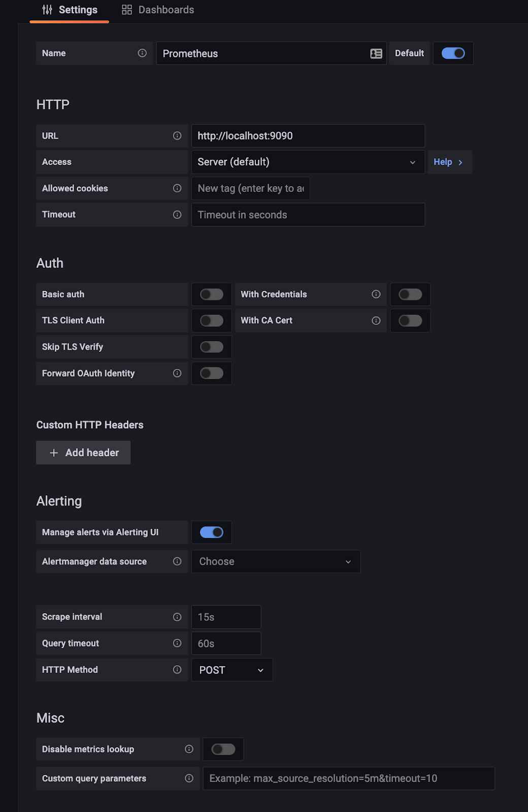The height and width of the screenshot is (812, 528).
Task: Click the Manage alerts via Alerting UI label
Action: click(x=101, y=532)
